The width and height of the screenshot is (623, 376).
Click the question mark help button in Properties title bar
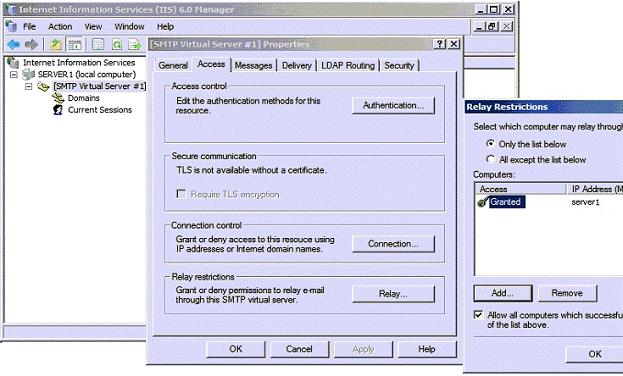(x=439, y=44)
